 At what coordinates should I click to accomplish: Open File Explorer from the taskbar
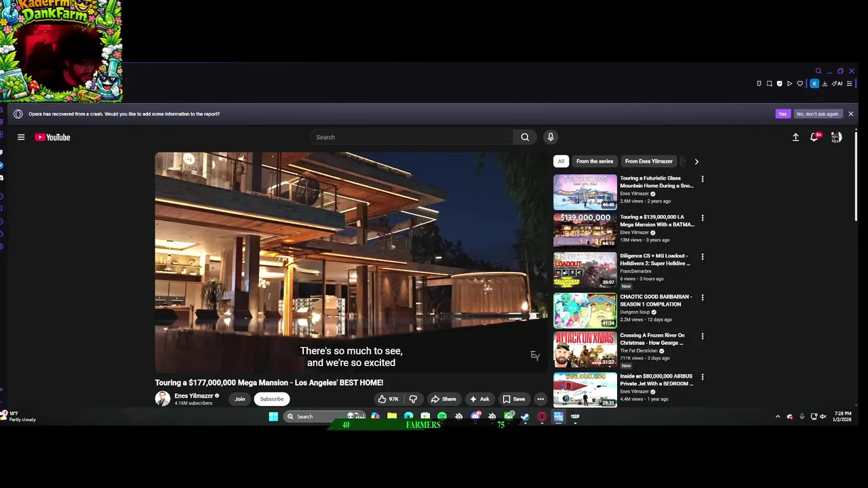point(391,416)
